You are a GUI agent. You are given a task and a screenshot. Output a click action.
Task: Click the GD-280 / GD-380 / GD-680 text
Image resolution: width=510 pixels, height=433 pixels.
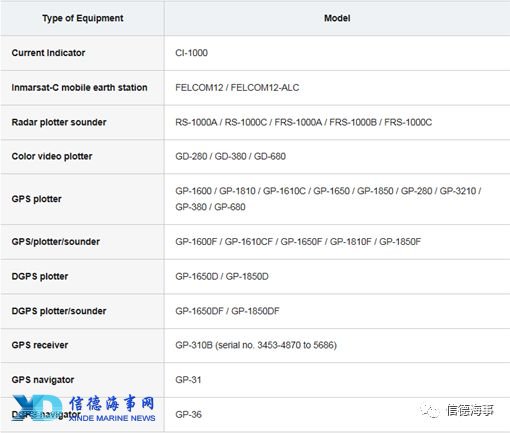[230, 156]
